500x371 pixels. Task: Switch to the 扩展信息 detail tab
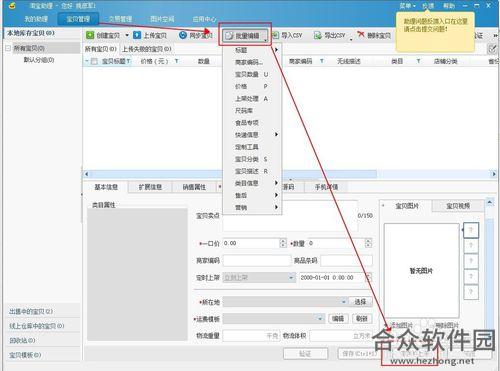150,187
